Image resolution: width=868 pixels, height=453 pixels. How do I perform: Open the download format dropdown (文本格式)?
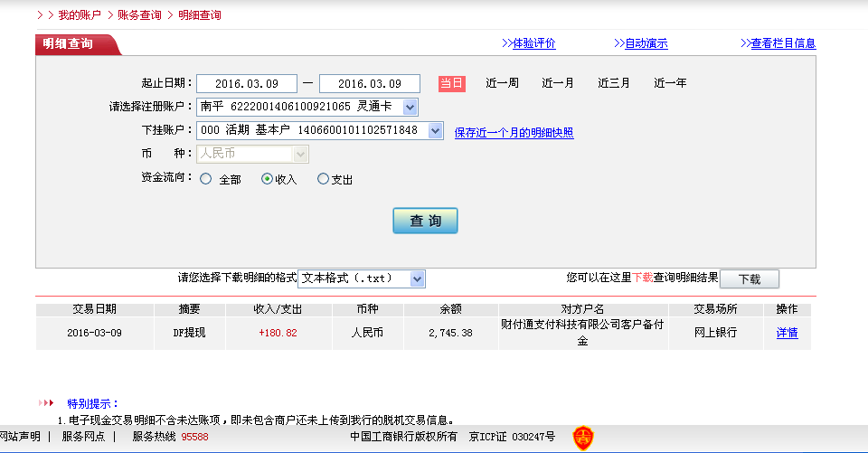(x=417, y=279)
